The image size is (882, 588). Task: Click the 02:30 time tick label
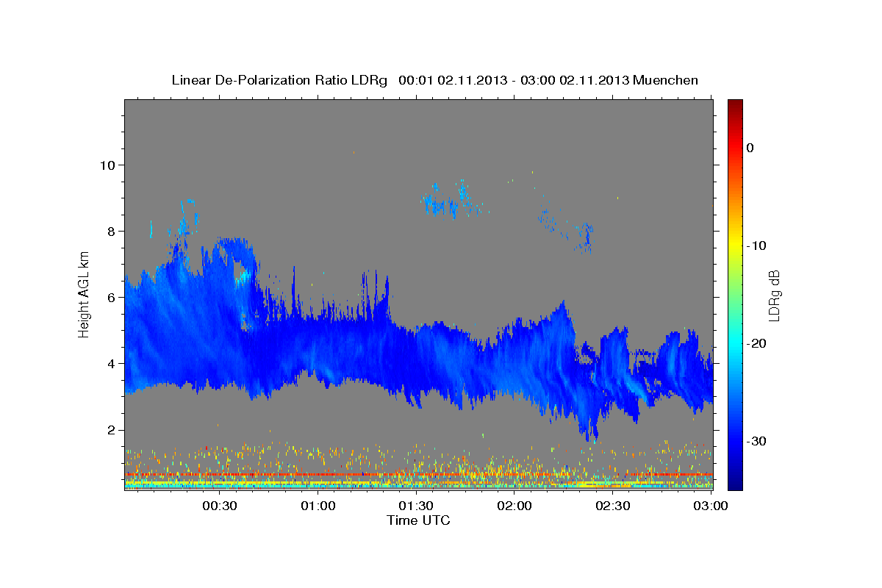point(612,506)
